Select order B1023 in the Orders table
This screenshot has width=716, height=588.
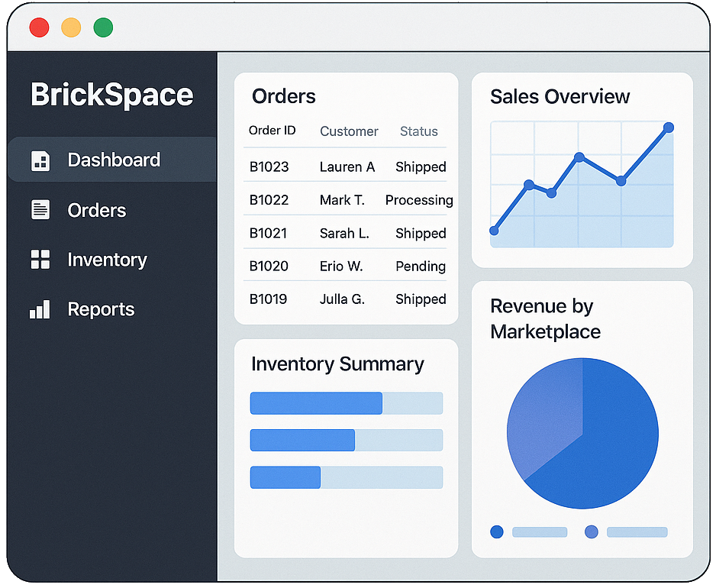pyautogui.click(x=269, y=166)
